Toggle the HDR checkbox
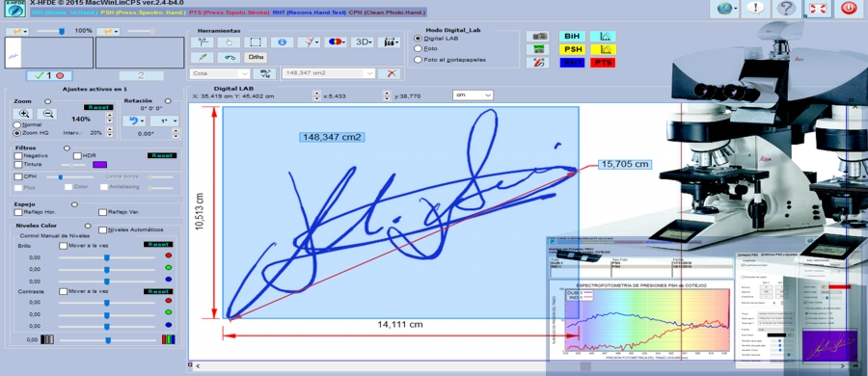868x376 pixels. click(x=77, y=156)
